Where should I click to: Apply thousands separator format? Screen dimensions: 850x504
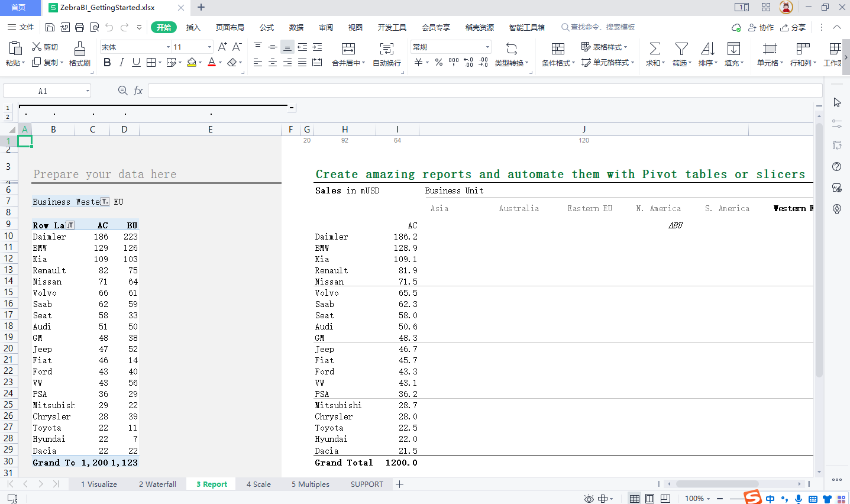pyautogui.click(x=454, y=62)
